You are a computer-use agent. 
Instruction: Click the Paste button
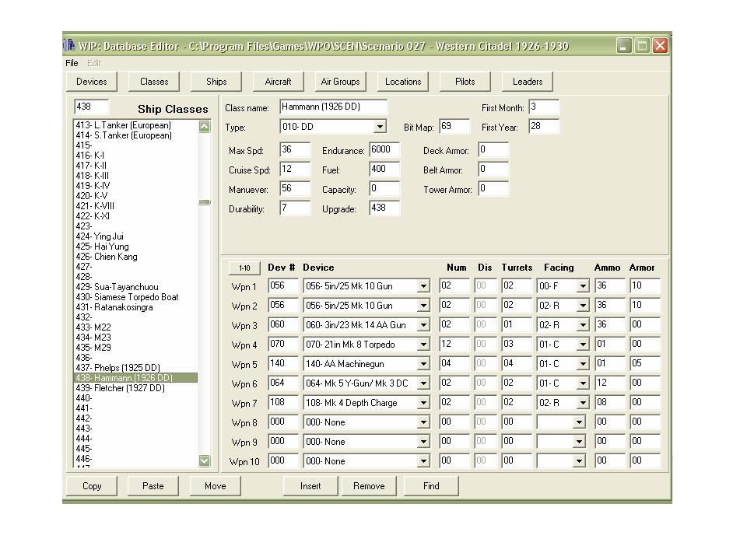(x=153, y=485)
